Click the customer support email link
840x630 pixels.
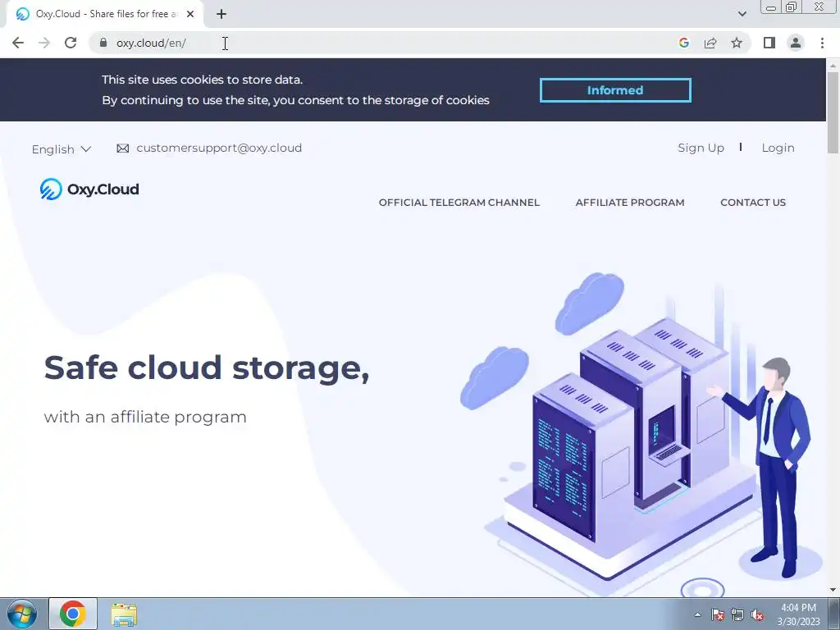(218, 148)
